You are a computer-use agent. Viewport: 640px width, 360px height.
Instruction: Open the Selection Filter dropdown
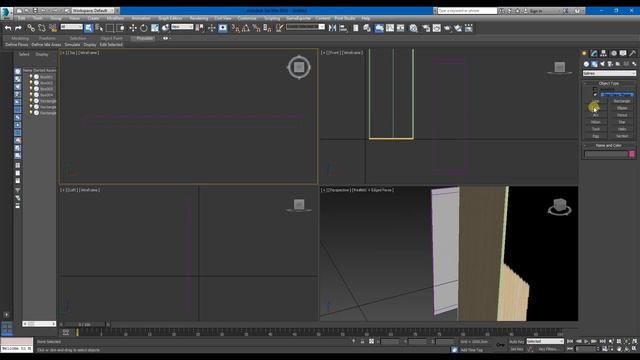(72, 27)
